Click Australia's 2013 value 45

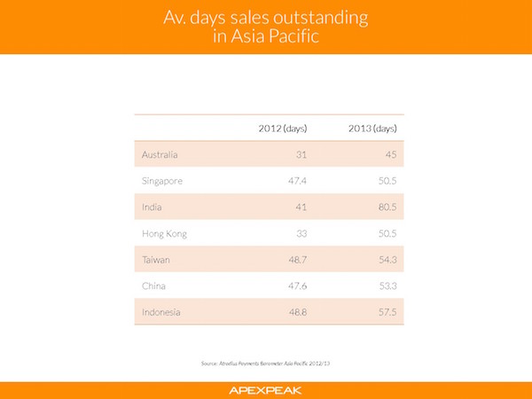tap(391, 154)
